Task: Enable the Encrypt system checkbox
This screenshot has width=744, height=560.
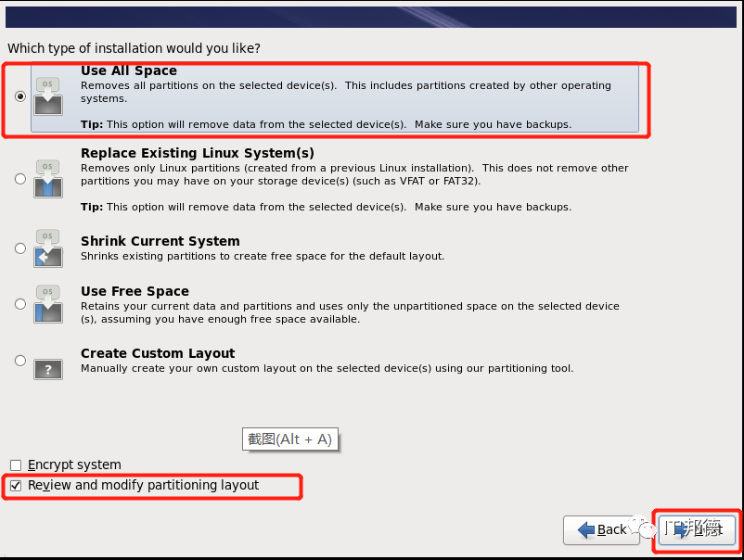Action: (x=16, y=465)
